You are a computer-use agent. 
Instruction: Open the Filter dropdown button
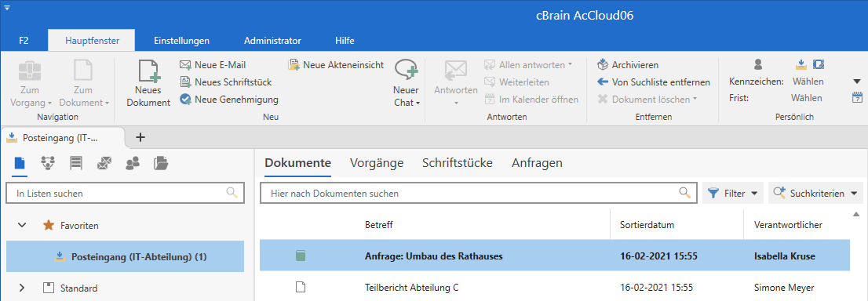click(x=733, y=194)
